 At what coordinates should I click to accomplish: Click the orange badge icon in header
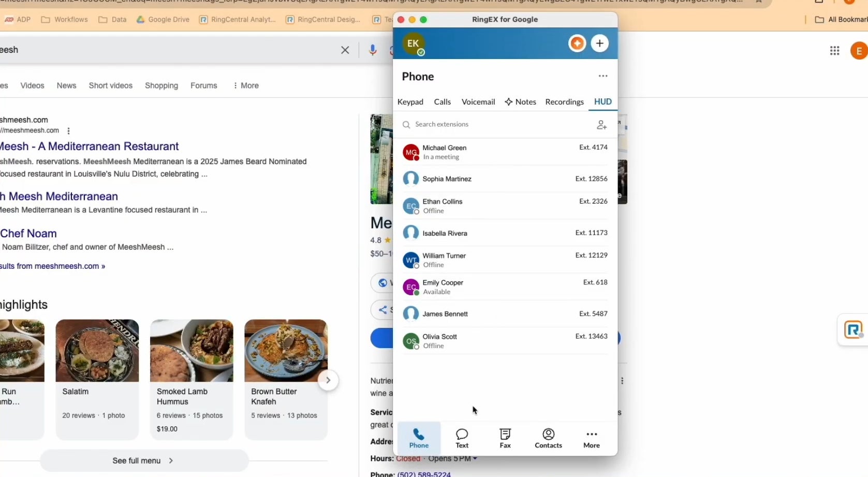point(577,44)
